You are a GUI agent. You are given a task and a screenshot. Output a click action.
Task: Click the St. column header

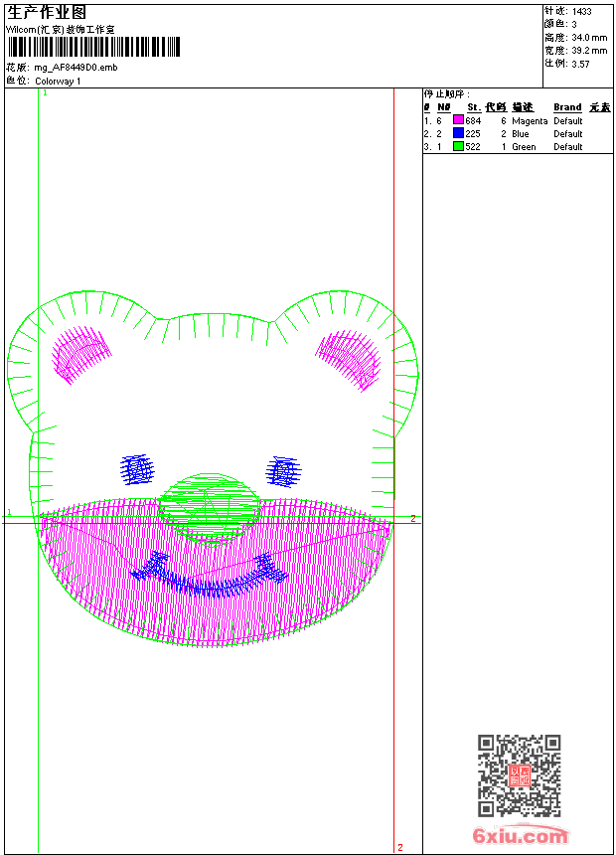point(474,107)
